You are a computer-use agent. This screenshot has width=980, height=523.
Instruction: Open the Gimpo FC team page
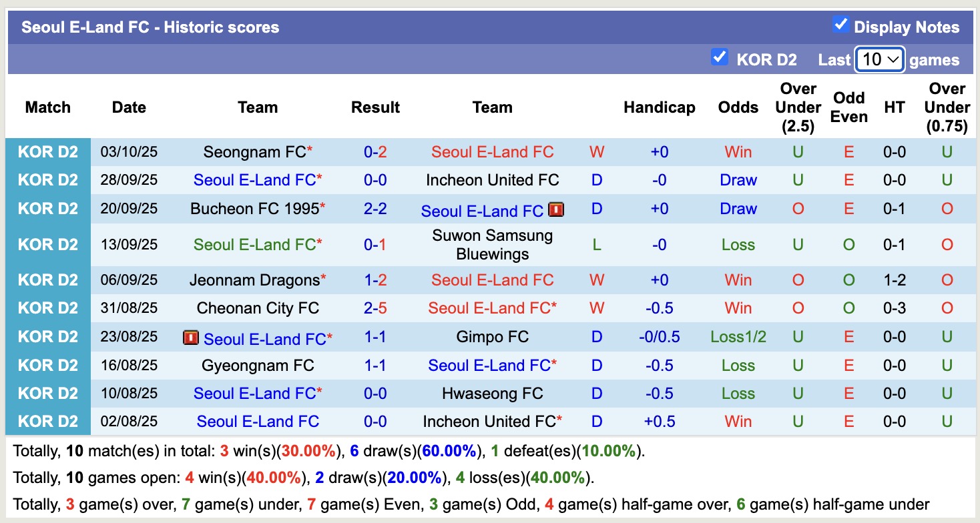pos(492,337)
